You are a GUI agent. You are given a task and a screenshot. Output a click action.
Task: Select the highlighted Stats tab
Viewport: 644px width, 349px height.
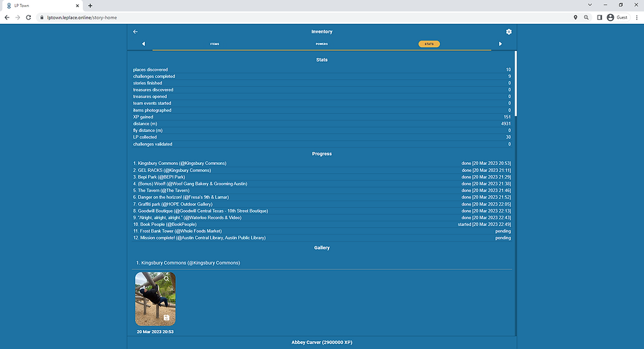click(x=429, y=44)
